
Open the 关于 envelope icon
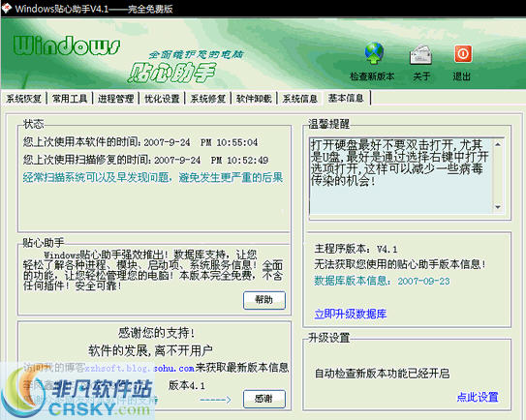point(420,54)
